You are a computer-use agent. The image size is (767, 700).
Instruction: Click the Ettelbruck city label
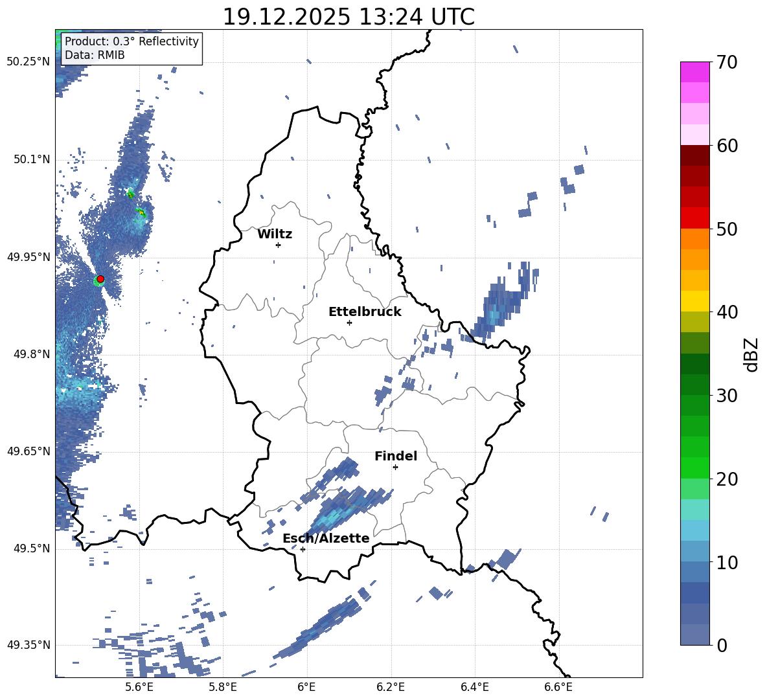[365, 312]
